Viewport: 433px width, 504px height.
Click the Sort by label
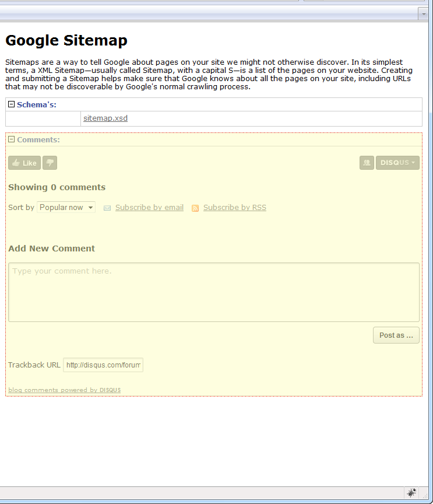21,207
